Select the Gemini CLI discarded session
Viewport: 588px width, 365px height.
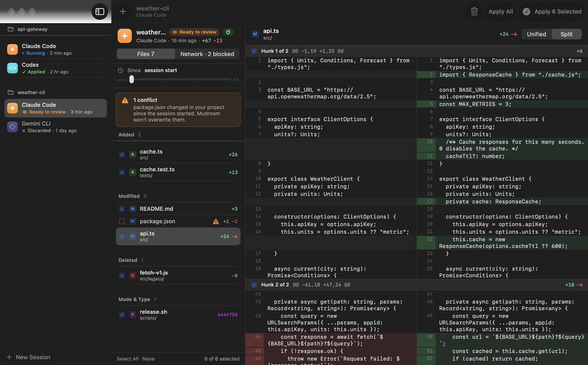coord(56,127)
